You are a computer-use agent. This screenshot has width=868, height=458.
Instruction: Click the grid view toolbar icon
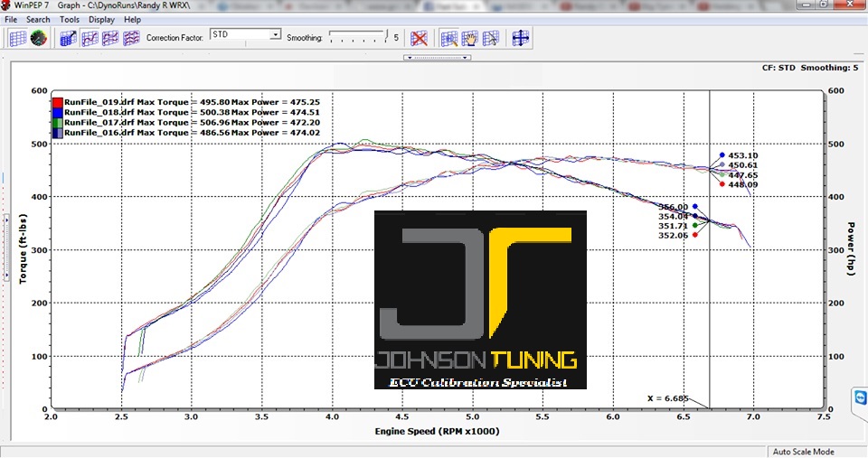coord(18,38)
